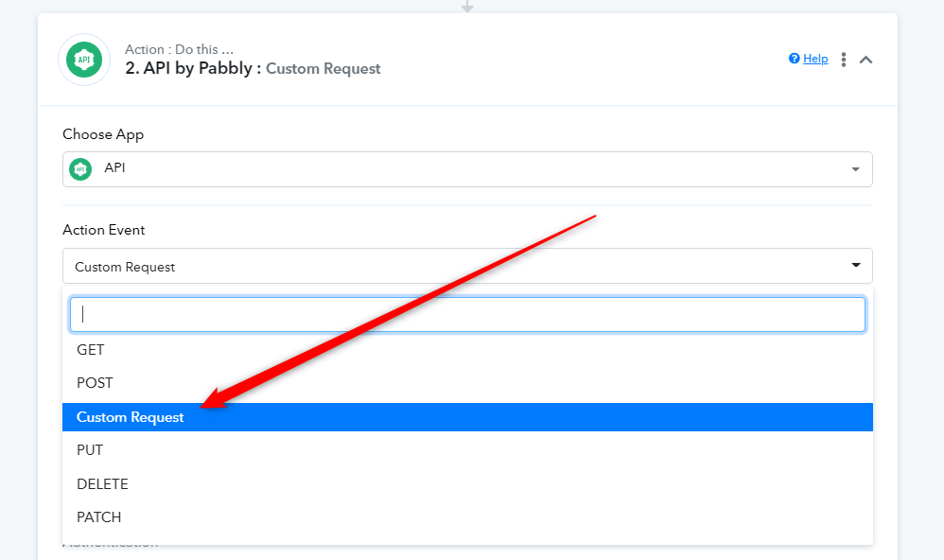Click the black caret of Action Event dropdown
This screenshot has height=560, width=944.
click(x=855, y=265)
